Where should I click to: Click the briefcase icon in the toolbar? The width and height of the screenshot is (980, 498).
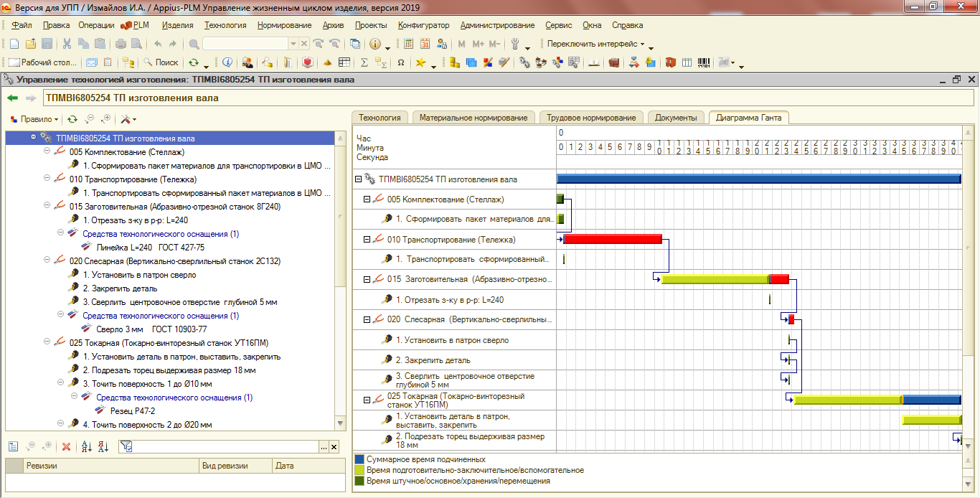pos(614,62)
